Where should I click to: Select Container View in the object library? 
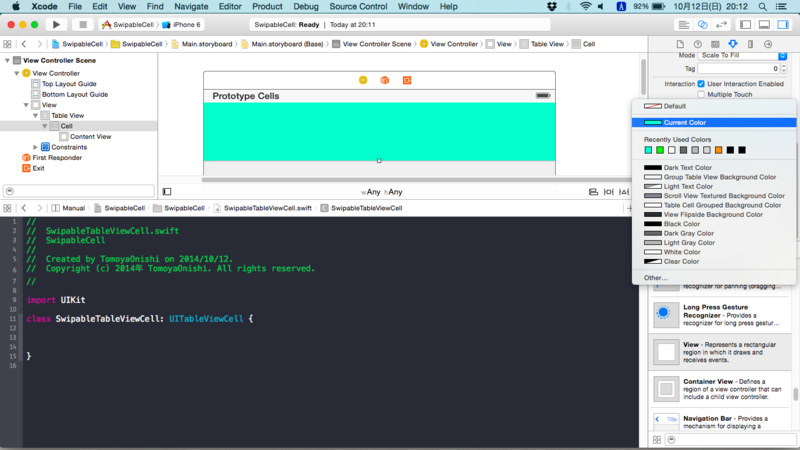click(721, 389)
